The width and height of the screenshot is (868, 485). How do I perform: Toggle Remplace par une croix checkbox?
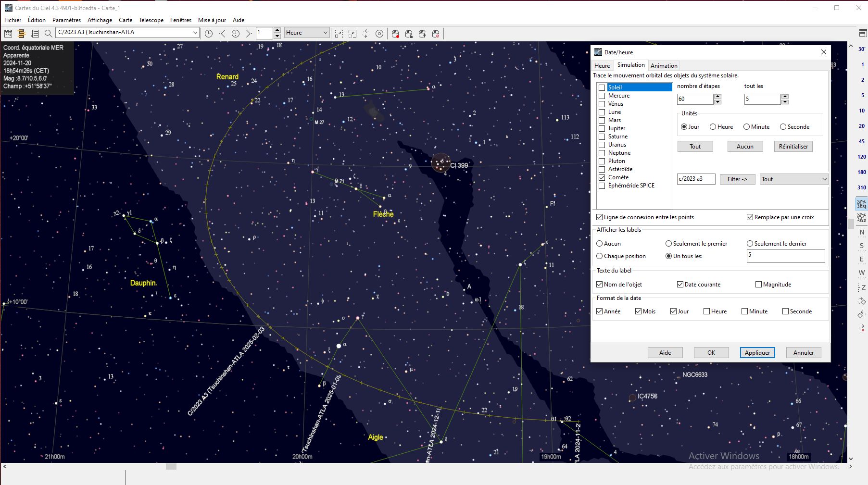click(750, 217)
